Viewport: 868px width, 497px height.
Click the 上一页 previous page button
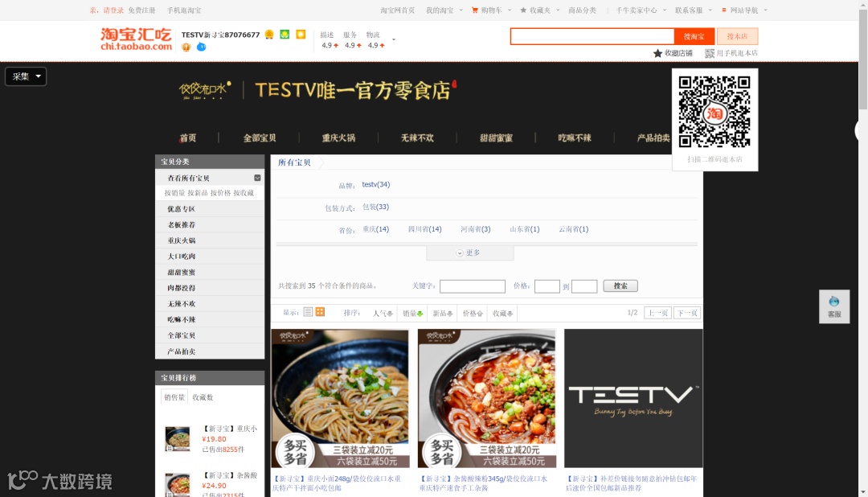657,313
